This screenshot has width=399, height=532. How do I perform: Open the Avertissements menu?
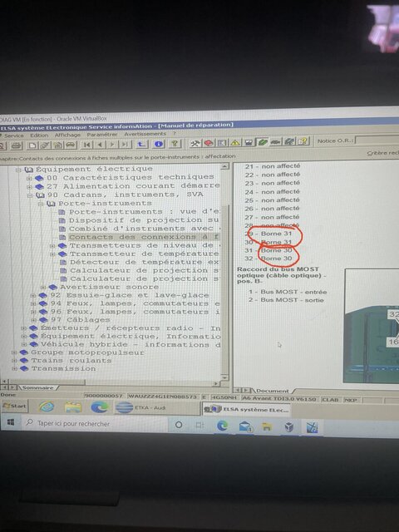click(145, 134)
